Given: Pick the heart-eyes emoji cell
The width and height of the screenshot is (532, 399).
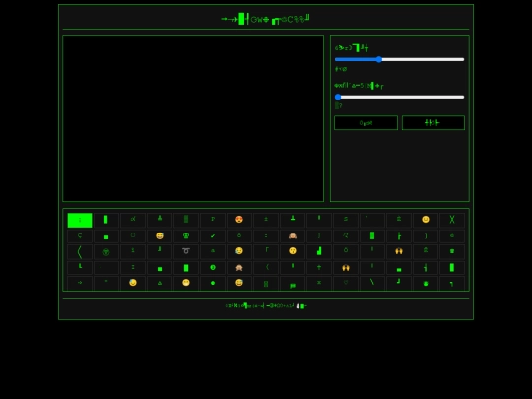Looking at the screenshot, I should [239, 220].
